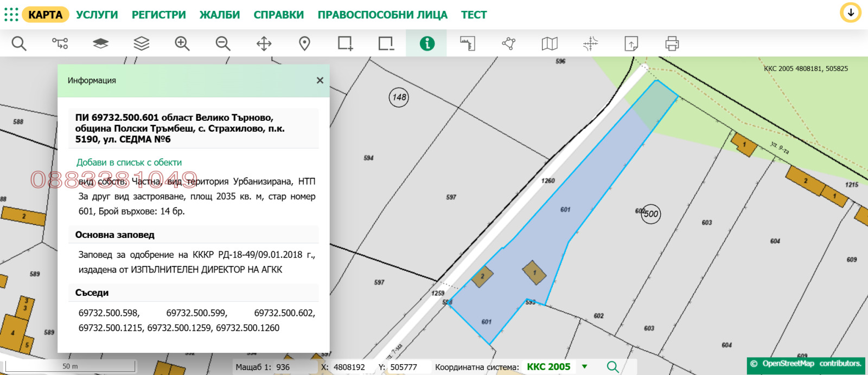Open the УСЛУГИ menu
Image resolution: width=868 pixels, height=375 pixels.
coord(97,15)
